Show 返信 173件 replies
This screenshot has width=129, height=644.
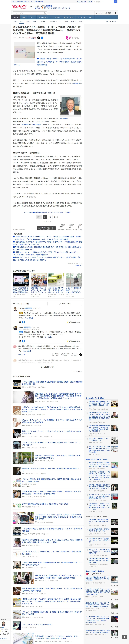(22, 355)
